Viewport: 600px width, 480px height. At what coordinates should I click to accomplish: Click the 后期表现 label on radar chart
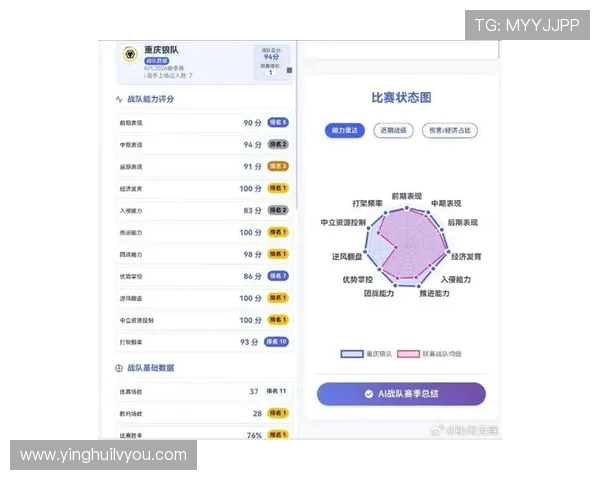[463, 222]
